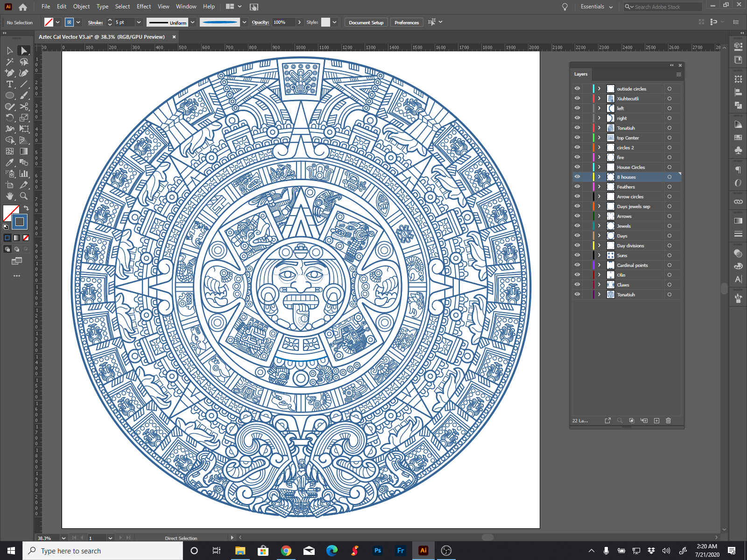Select the Perspective Grid tool

point(24,140)
